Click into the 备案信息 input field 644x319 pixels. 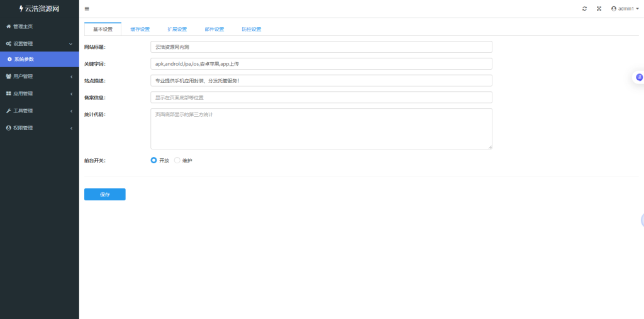pos(321,97)
